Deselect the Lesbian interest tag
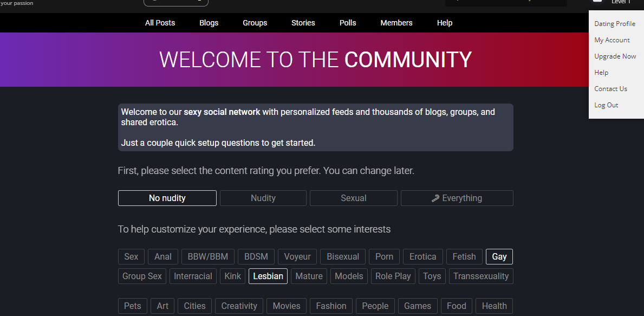Viewport: 644px width, 316px height. point(268,276)
